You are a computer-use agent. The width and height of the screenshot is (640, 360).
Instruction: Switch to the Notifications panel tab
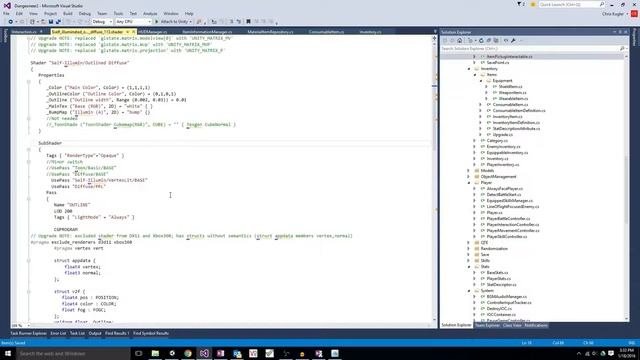click(x=536, y=325)
